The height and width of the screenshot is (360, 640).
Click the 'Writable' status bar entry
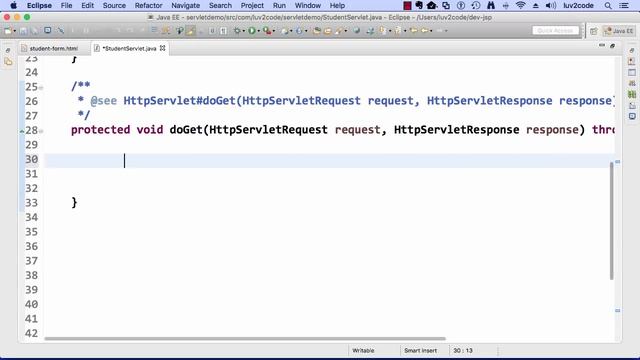click(363, 351)
